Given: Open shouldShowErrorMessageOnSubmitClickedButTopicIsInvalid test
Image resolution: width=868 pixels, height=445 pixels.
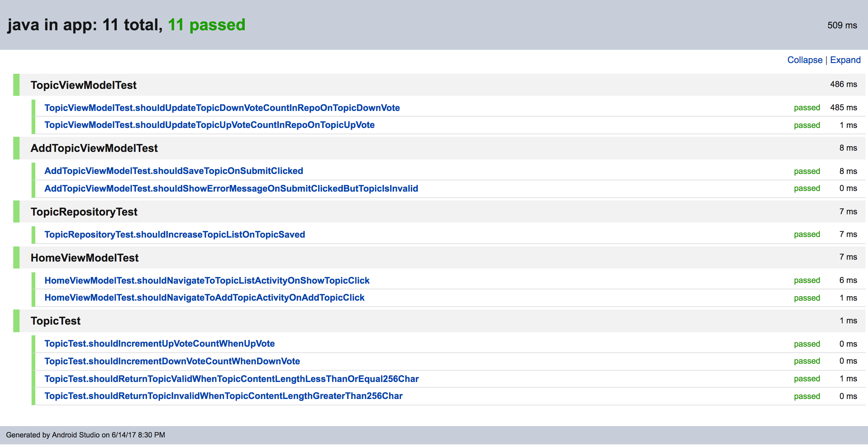Looking at the screenshot, I should (231, 188).
